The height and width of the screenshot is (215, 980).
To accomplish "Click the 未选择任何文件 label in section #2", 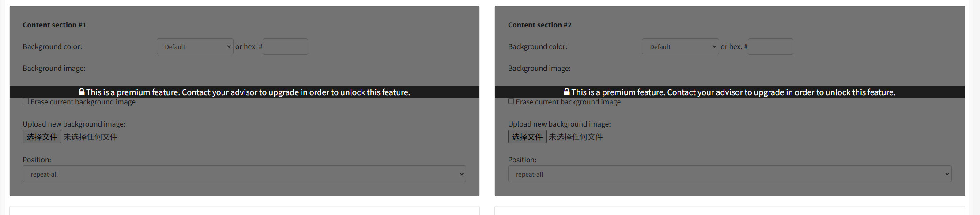I will (575, 137).
